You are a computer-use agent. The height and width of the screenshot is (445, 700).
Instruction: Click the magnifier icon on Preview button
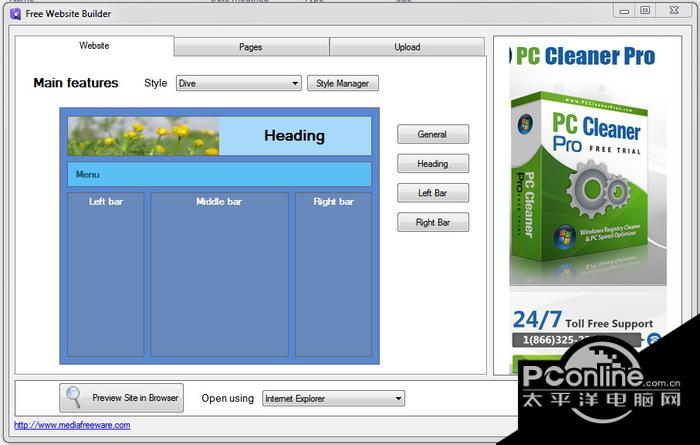[x=73, y=397]
